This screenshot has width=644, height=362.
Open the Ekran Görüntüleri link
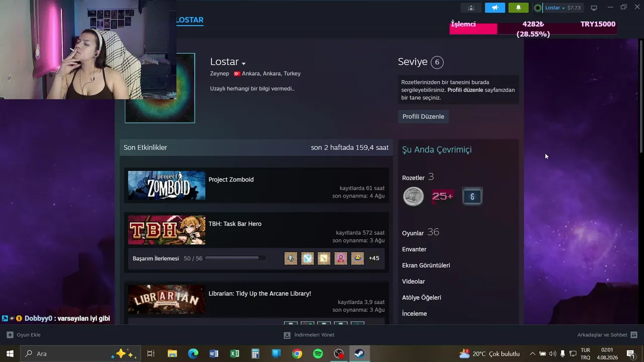point(426,265)
